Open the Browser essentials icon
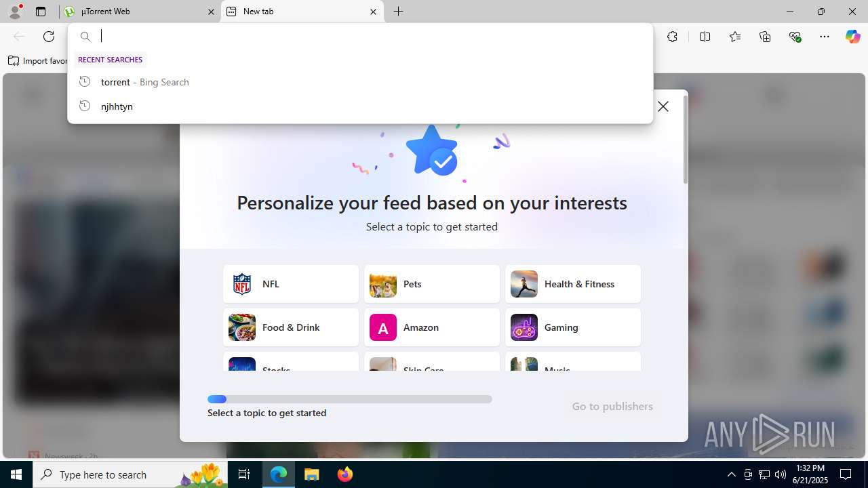Viewport: 868px width, 488px height. (x=795, y=37)
